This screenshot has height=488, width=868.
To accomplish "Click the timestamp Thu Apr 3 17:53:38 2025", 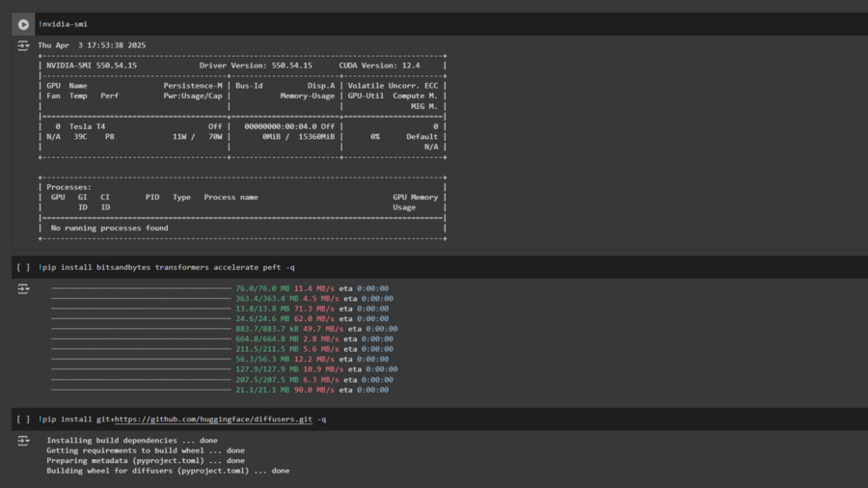I will click(x=92, y=45).
